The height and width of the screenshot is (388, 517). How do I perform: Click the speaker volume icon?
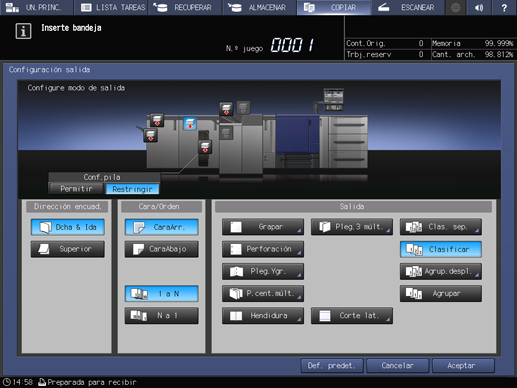click(479, 7)
